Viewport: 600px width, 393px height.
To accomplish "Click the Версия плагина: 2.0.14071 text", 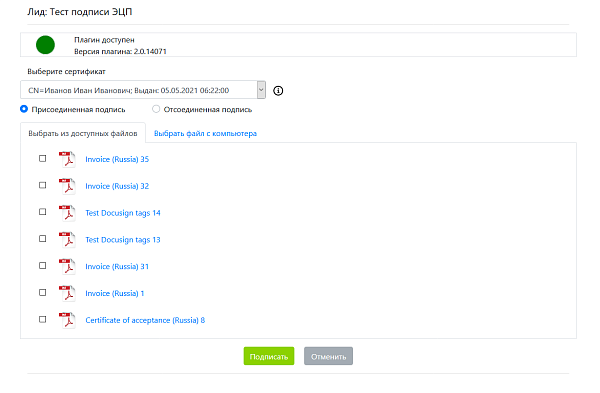I will (120, 51).
